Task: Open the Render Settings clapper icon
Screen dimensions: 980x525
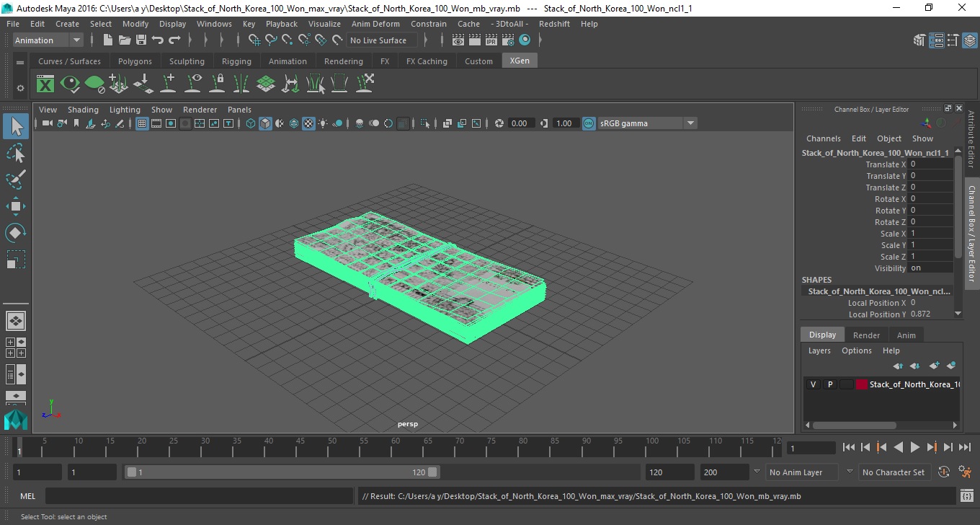Action: tap(508, 40)
